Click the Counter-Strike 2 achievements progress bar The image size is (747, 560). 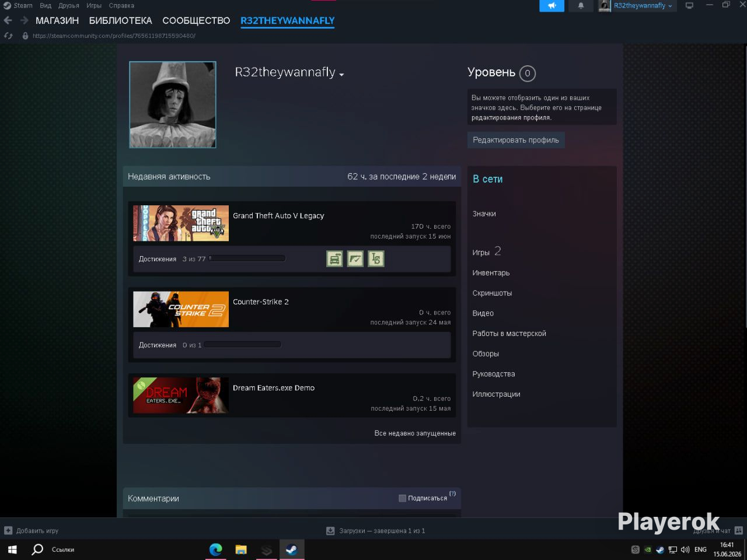click(x=243, y=345)
